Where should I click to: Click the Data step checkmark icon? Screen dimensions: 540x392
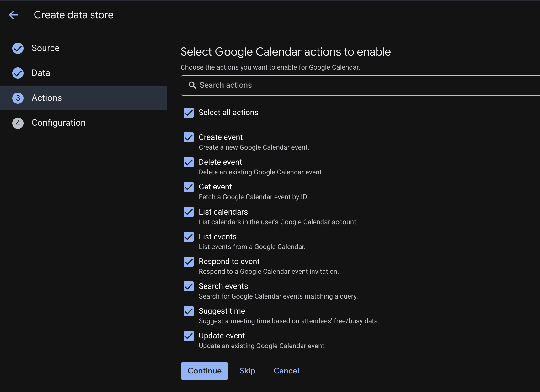[x=18, y=73]
